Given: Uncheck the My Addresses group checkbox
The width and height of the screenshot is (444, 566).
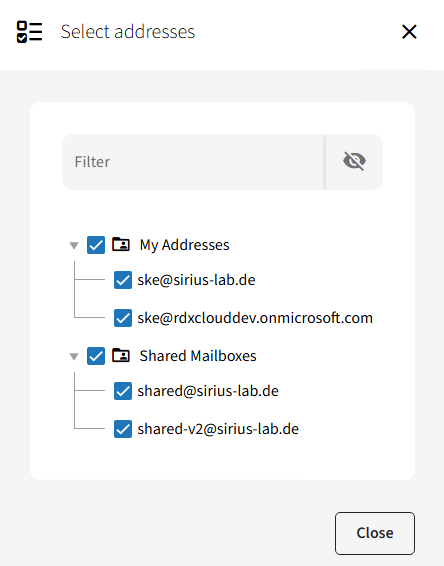Looking at the screenshot, I should pyautogui.click(x=96, y=245).
